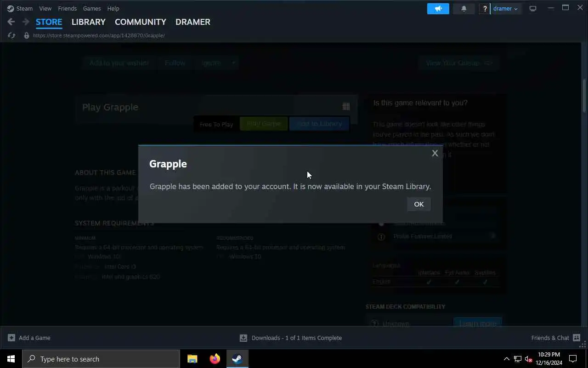This screenshot has width=588, height=368.
Task: Toggle Big Picture mode monitor icon
Action: (x=533, y=8)
